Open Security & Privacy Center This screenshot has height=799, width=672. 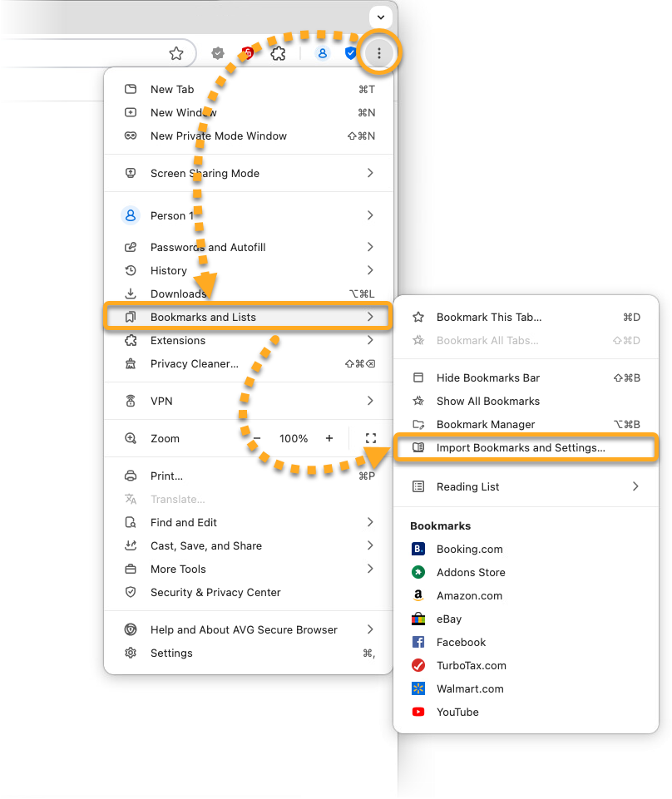pos(215,592)
